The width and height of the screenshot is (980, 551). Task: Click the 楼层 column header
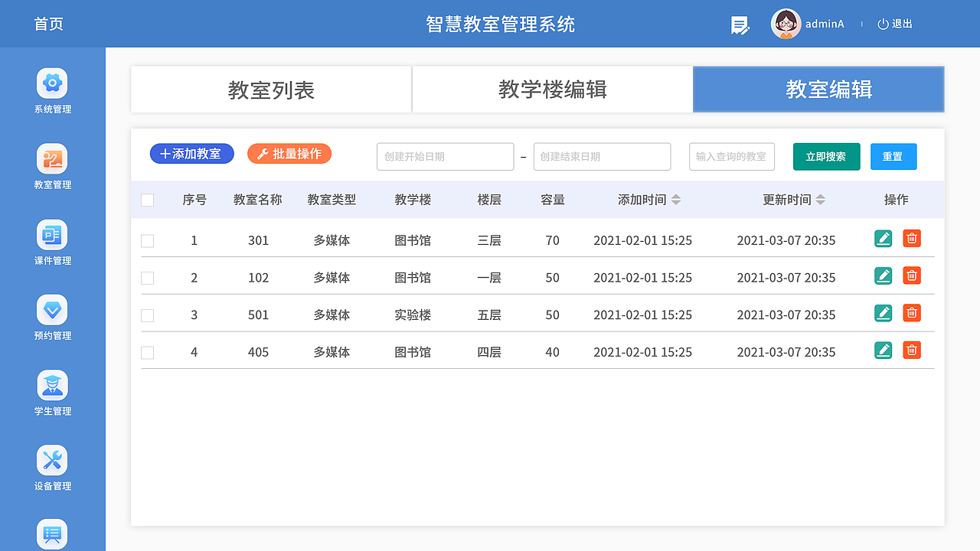coord(489,200)
